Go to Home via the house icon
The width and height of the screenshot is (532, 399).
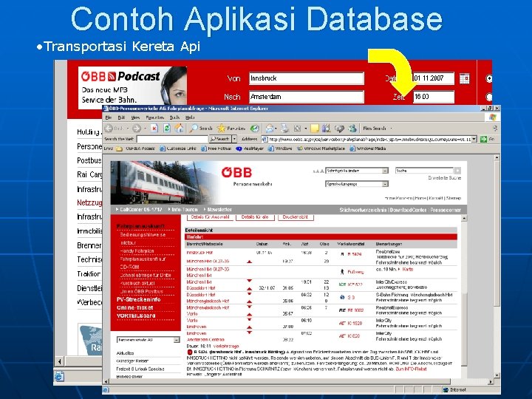tap(179, 129)
